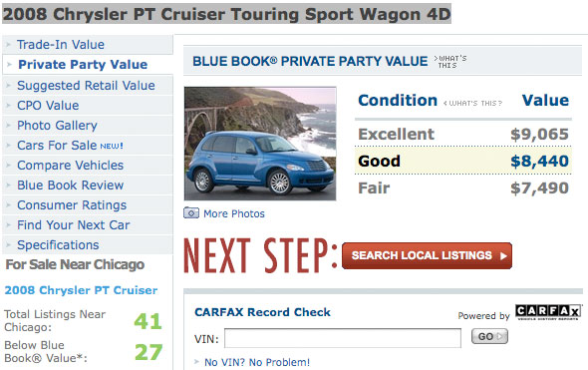
Task: Open the Photo Gallery link
Action: pos(57,126)
